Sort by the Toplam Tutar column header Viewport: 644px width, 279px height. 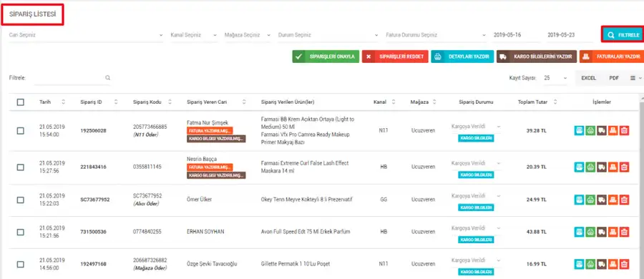tap(538, 102)
